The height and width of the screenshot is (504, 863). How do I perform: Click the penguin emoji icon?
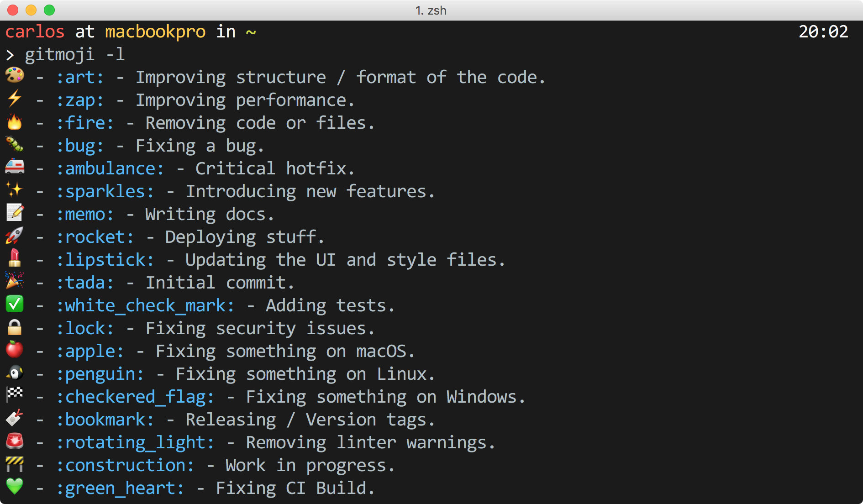pos(15,373)
